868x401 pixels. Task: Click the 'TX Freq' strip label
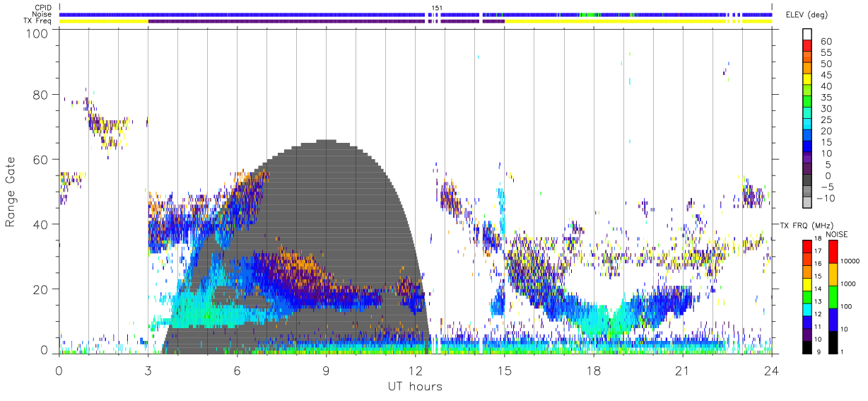tap(38, 21)
